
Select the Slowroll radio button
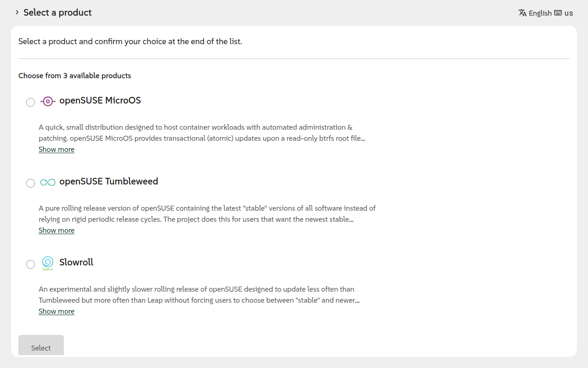[x=30, y=264]
